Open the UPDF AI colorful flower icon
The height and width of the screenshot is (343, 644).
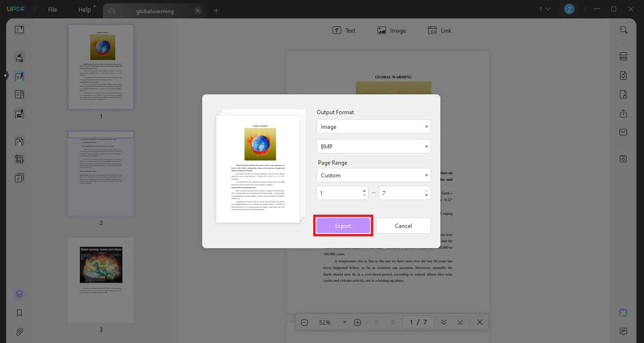coord(624,313)
